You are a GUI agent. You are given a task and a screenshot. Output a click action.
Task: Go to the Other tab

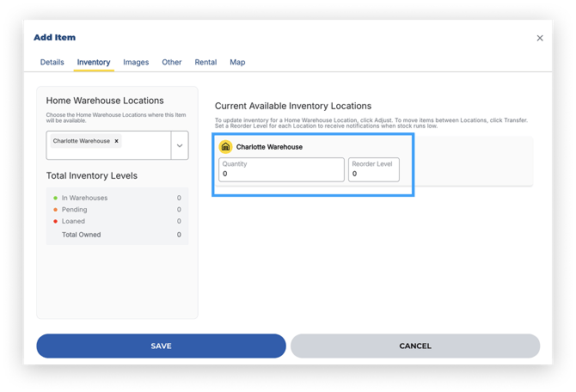[x=172, y=62]
